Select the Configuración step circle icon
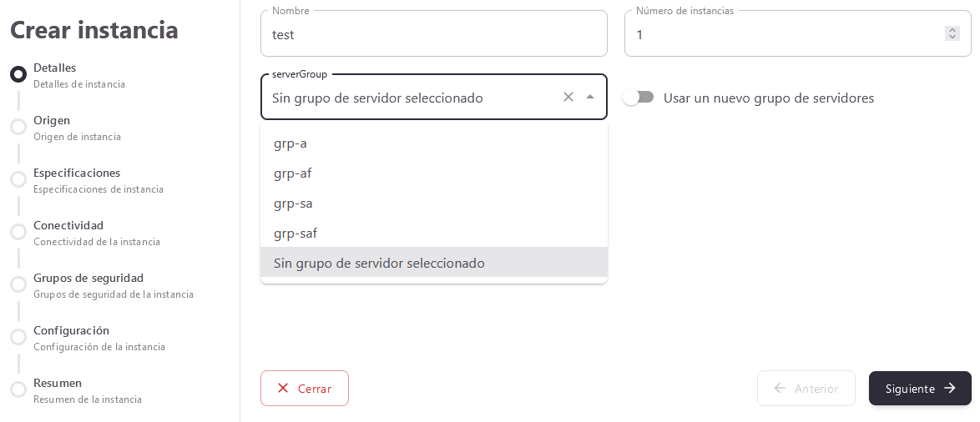Image resolution: width=980 pixels, height=422 pixels. click(18, 337)
